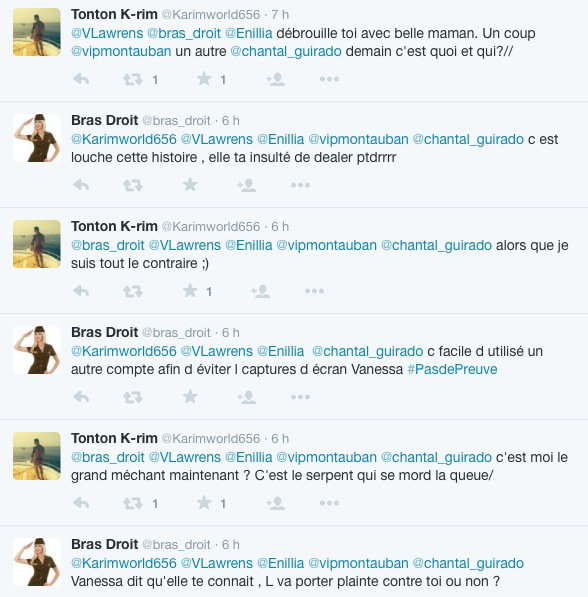Open @vipmontauban mention in first tweet

pyautogui.click(x=121, y=51)
